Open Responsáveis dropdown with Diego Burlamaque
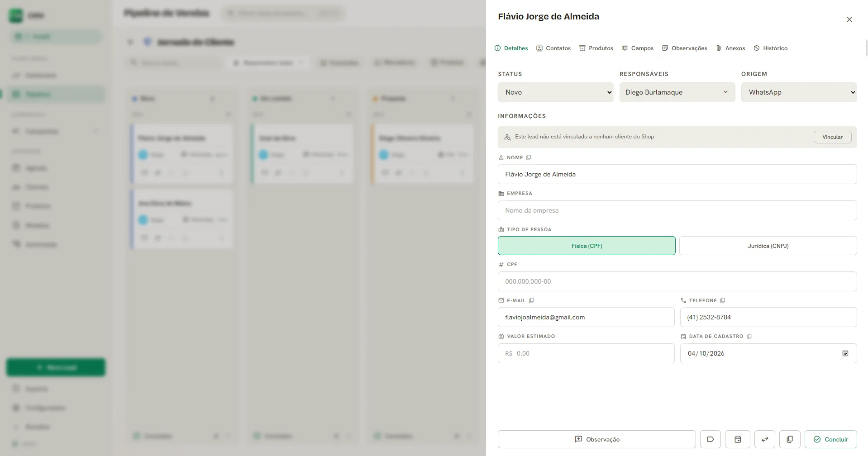Image resolution: width=868 pixels, height=456 pixels. point(677,92)
